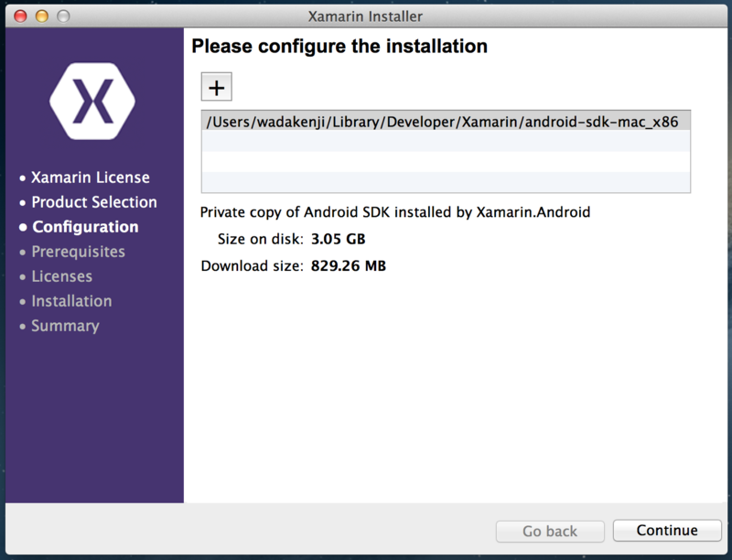Viewport: 732px width, 560px height.
Task: Click the disabled zoom window button
Action: pyautogui.click(x=63, y=16)
